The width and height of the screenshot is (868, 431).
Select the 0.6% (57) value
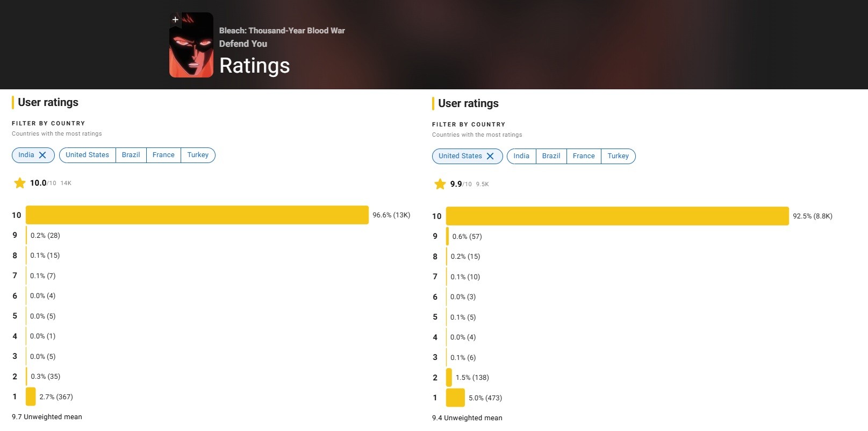point(467,237)
